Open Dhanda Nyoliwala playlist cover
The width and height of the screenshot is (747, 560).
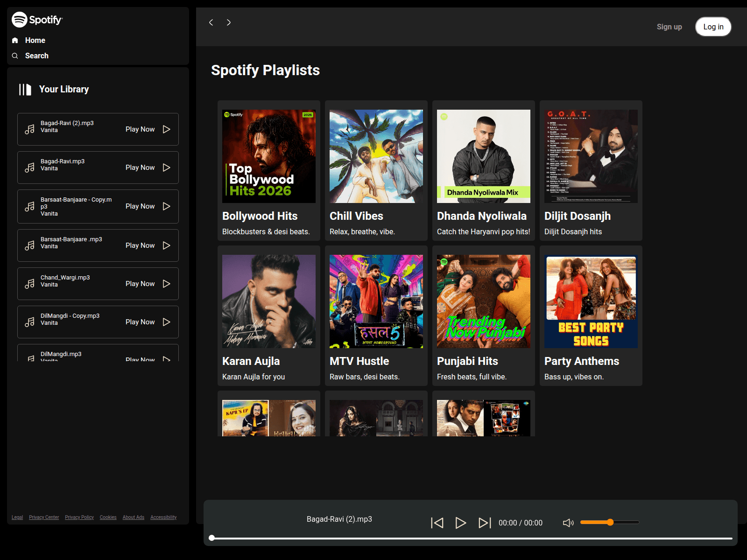pos(484,156)
